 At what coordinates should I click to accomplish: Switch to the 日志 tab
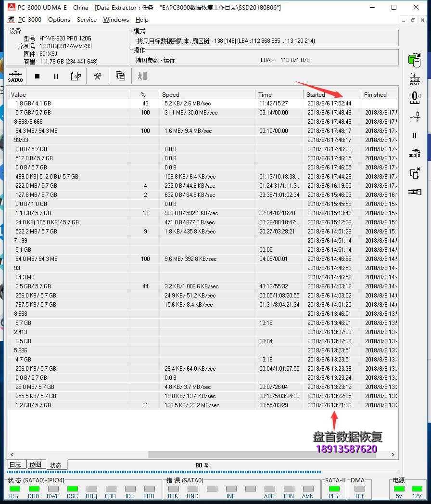pyautogui.click(x=15, y=465)
